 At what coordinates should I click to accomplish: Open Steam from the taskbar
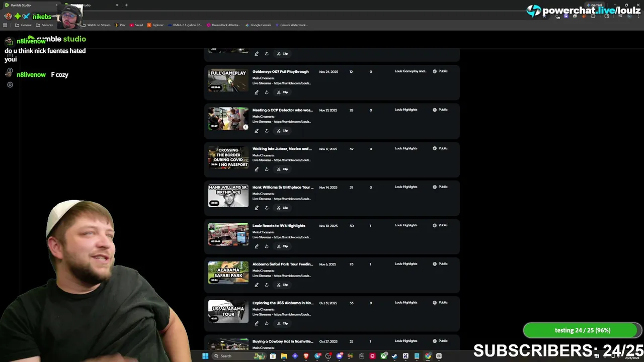click(x=394, y=356)
